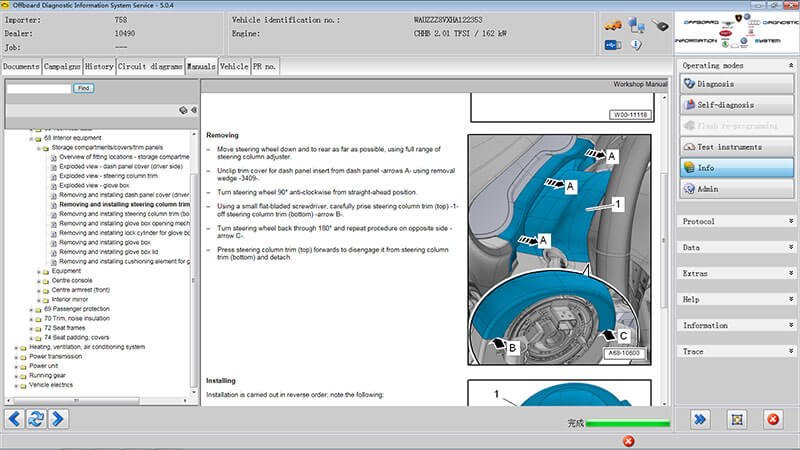Switch to the PR no. tab

(x=264, y=66)
